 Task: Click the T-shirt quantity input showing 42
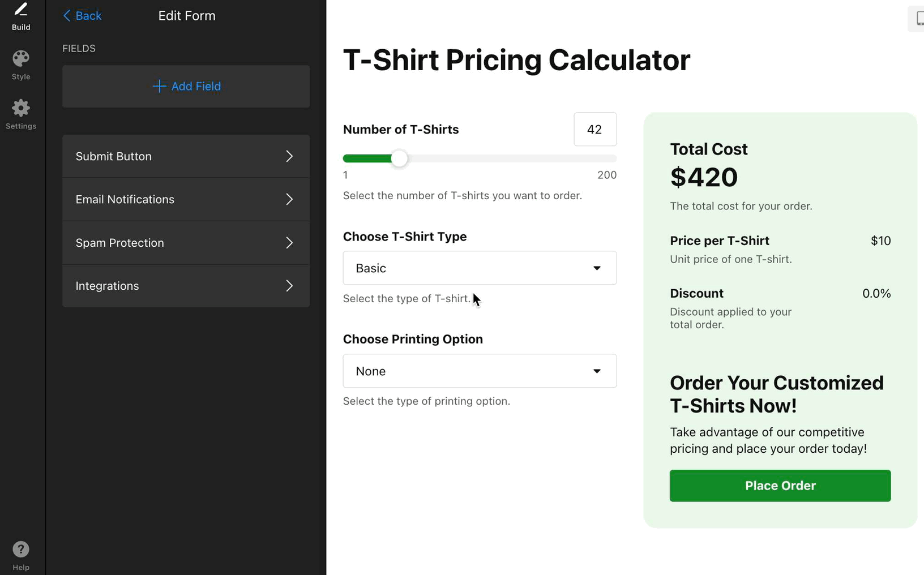tap(594, 130)
